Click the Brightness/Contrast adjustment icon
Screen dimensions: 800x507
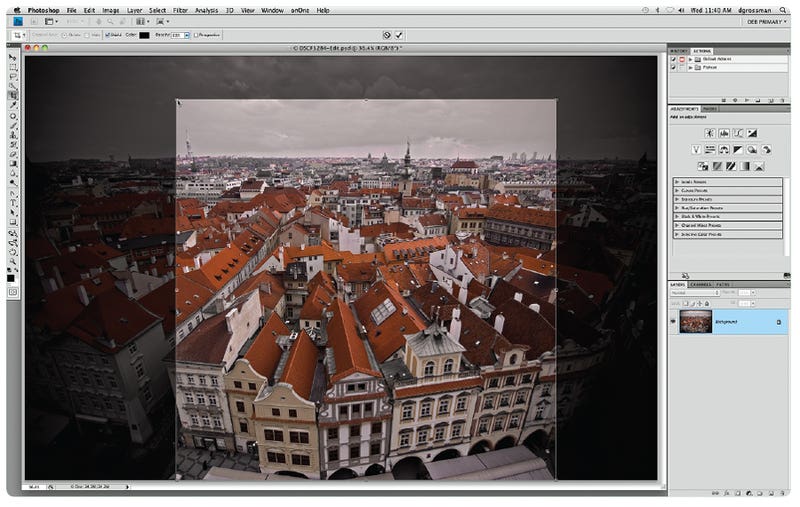(x=709, y=133)
